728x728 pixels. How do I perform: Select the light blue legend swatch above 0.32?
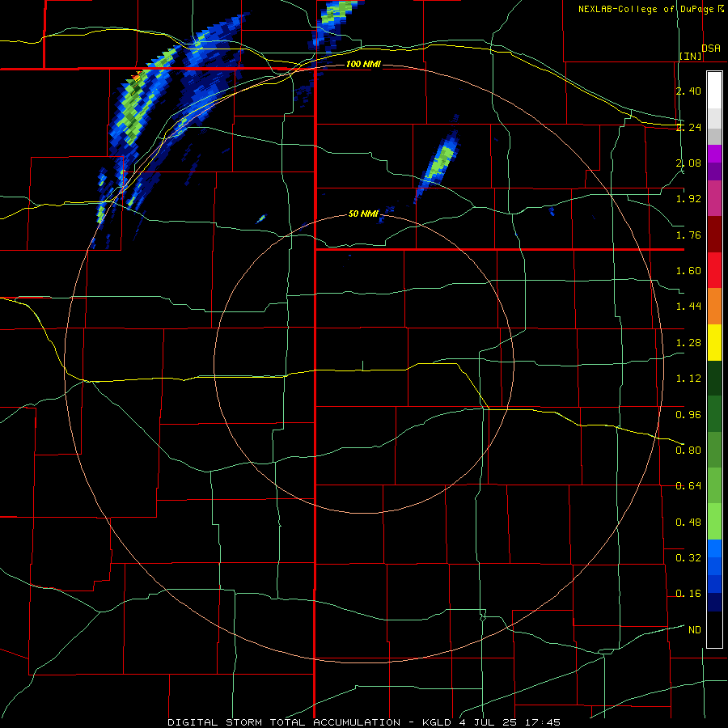click(714, 548)
